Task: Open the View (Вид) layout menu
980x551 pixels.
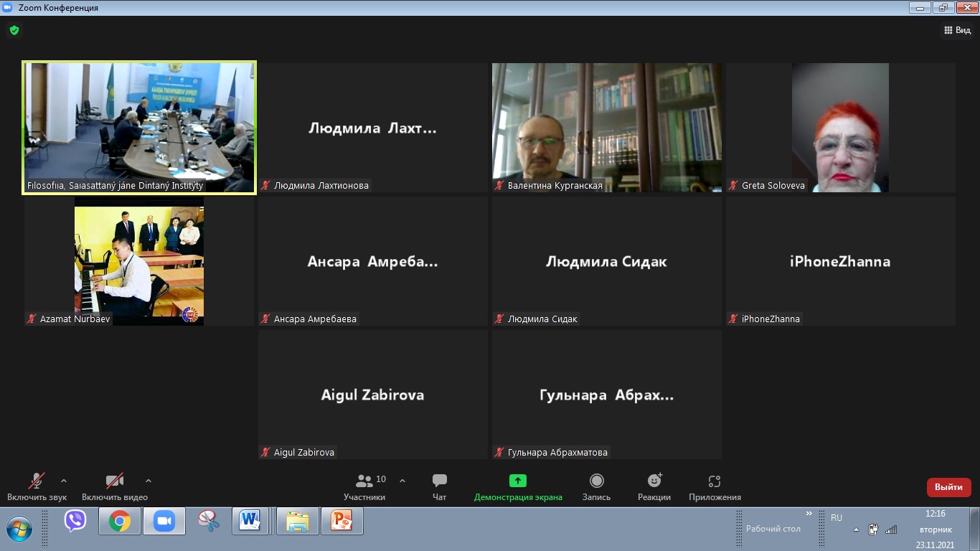Action: pyautogui.click(x=957, y=30)
